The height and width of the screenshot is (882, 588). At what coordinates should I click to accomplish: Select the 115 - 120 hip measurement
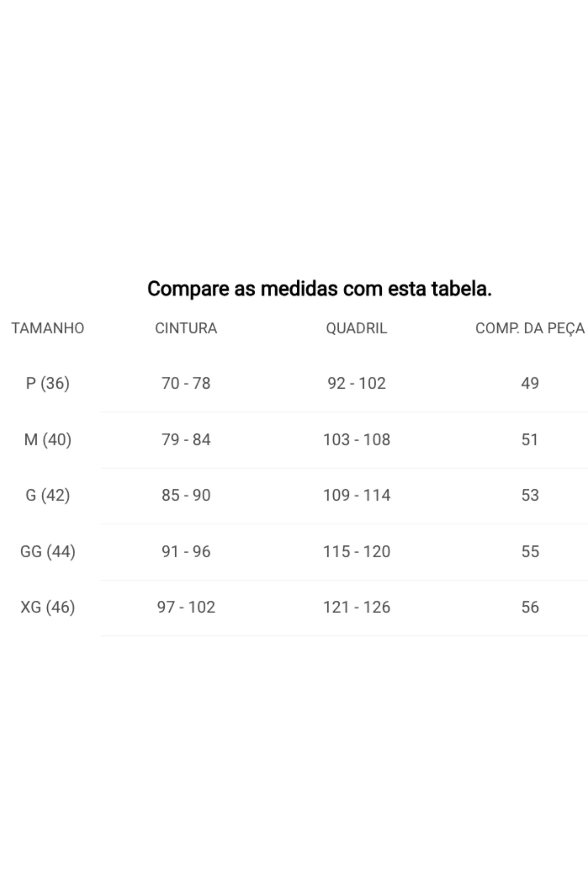(356, 551)
